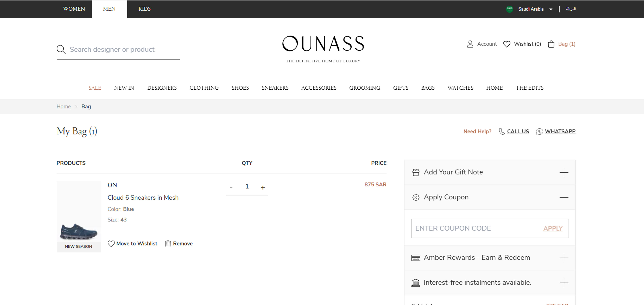644x305 pixels.
Task: Switch language to Arabic
Action: click(571, 9)
